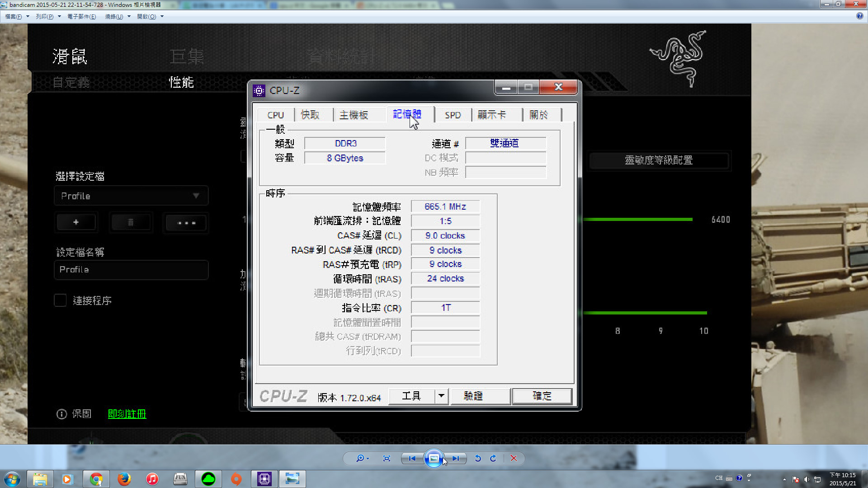The width and height of the screenshot is (868, 488).
Task: Open the Origin icon on taskbar
Action: coord(236,479)
